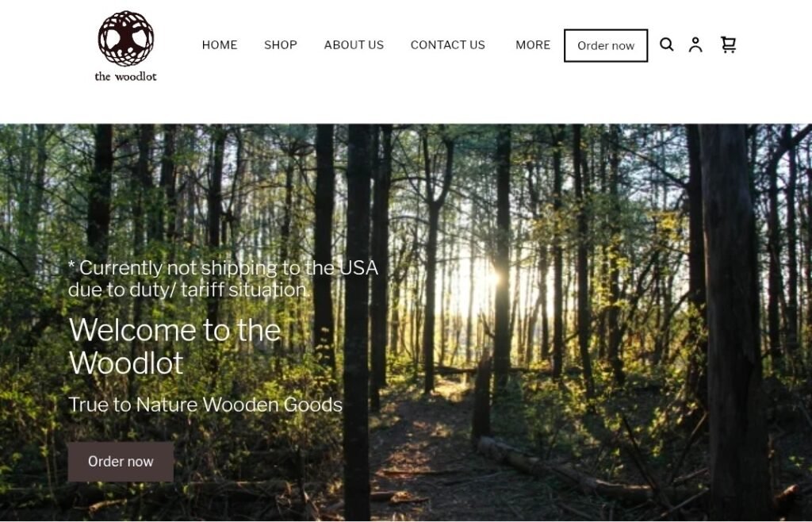Open the CONTACT US page link
The height and width of the screenshot is (522, 812).
448,45
